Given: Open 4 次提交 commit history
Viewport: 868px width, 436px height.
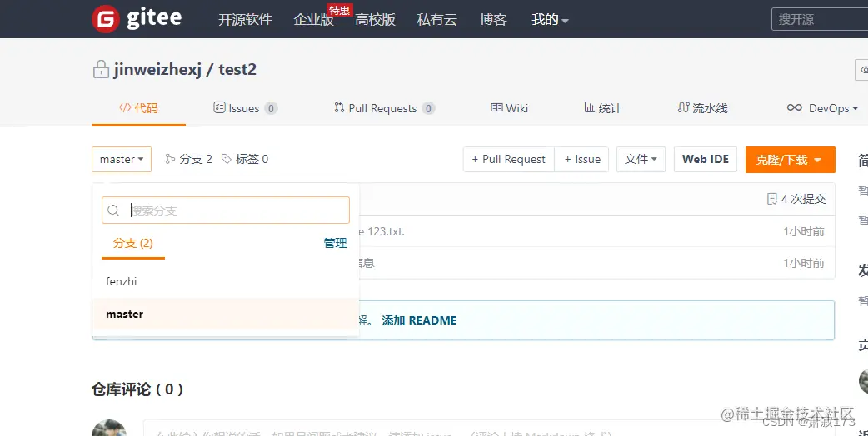Looking at the screenshot, I should point(796,199).
